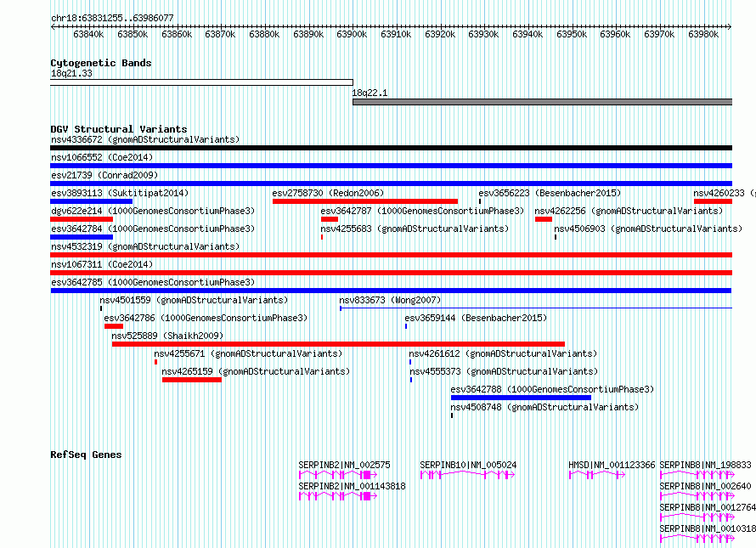Click DGV Structural Variants track title
756x548 pixels.
[119, 129]
